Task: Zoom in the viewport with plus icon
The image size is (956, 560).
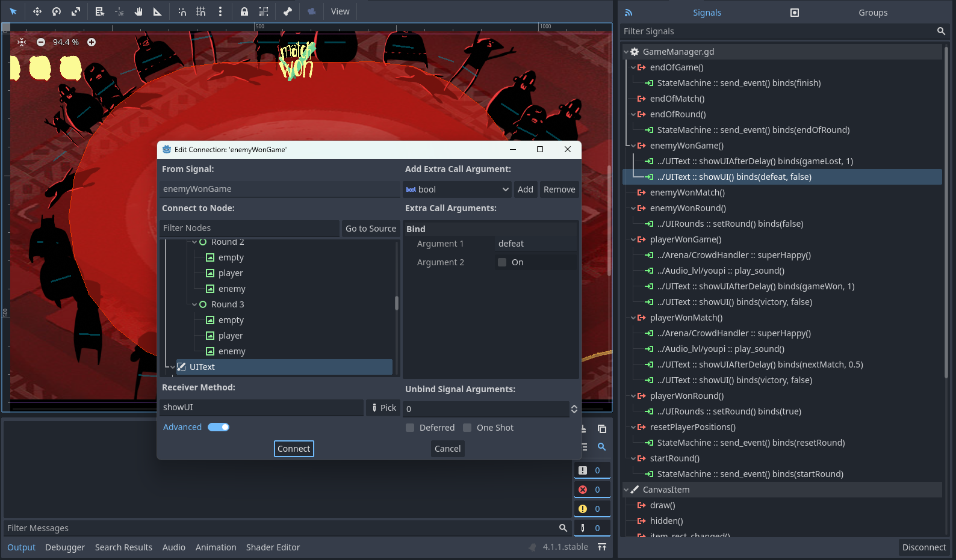Action: click(x=92, y=42)
